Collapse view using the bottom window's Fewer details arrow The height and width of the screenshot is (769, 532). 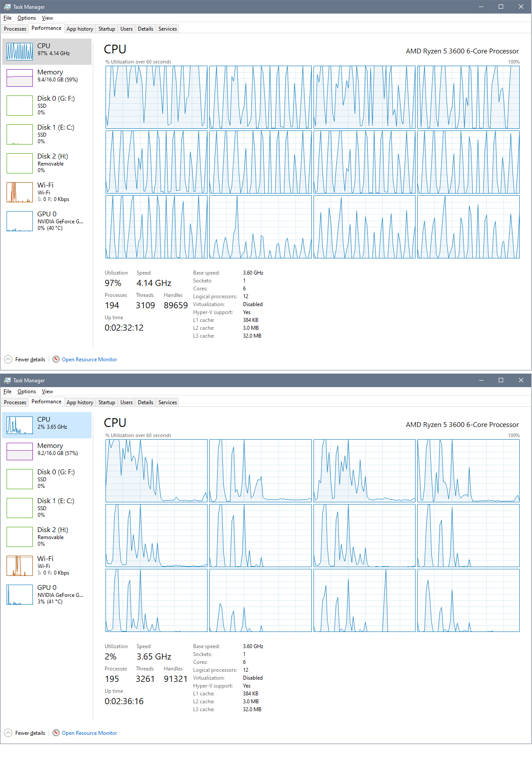(x=8, y=733)
